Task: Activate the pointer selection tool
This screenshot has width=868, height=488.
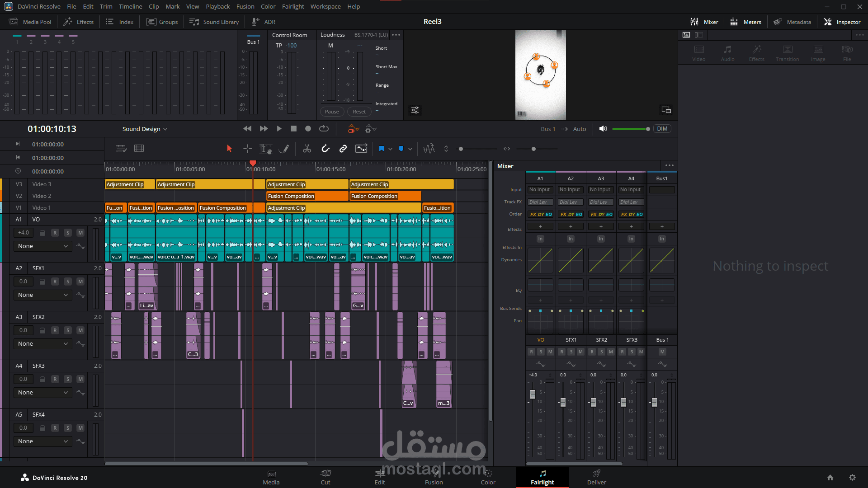Action: (229, 149)
